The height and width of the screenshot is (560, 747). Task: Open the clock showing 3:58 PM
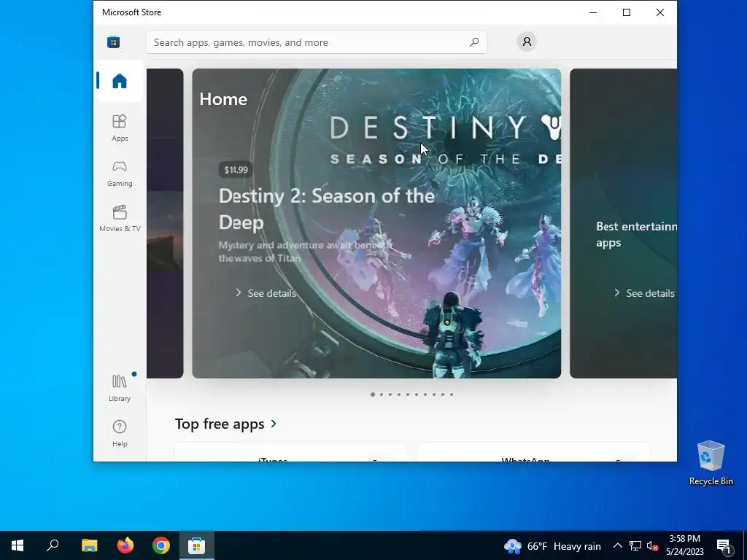tap(684, 545)
